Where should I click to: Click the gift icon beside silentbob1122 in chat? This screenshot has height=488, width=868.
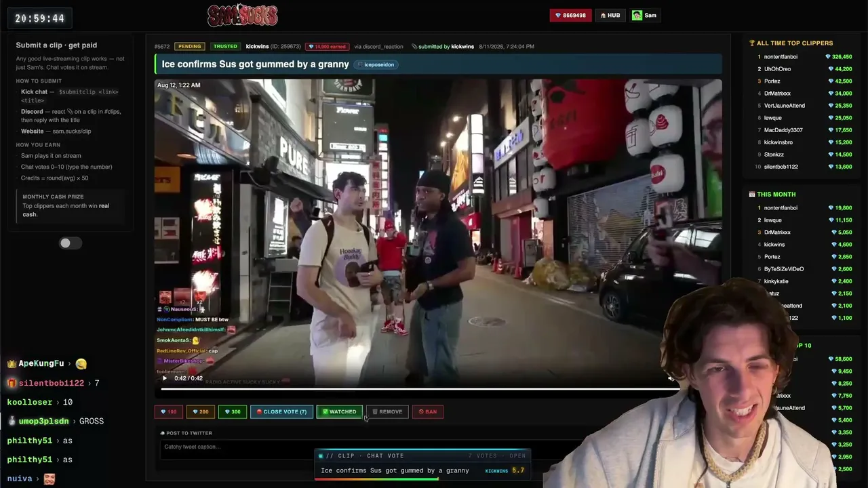click(x=12, y=383)
